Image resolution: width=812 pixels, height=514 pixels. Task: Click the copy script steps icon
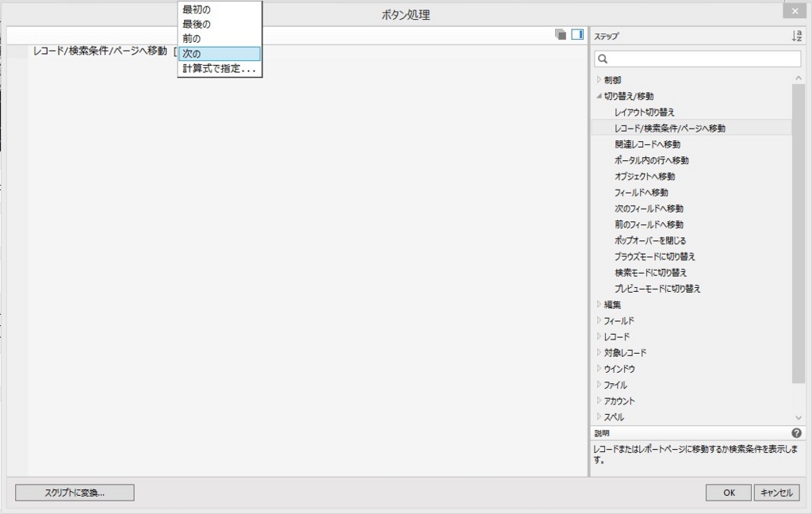click(561, 35)
